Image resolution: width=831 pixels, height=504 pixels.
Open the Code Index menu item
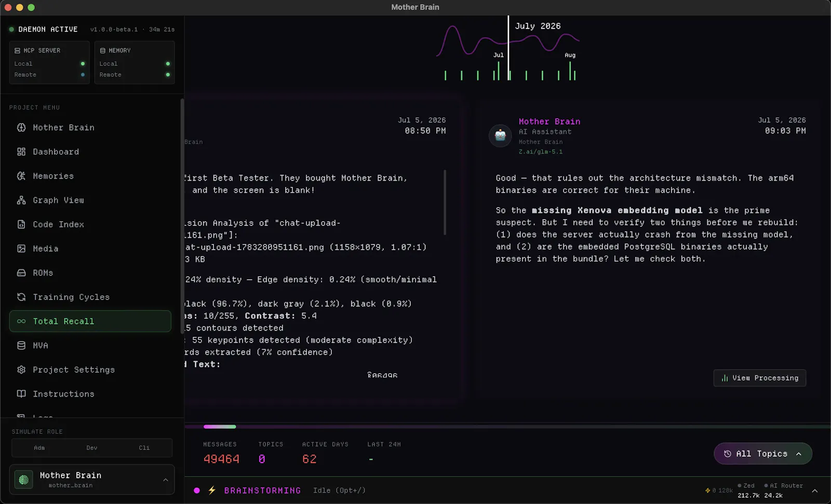pyautogui.click(x=90, y=224)
